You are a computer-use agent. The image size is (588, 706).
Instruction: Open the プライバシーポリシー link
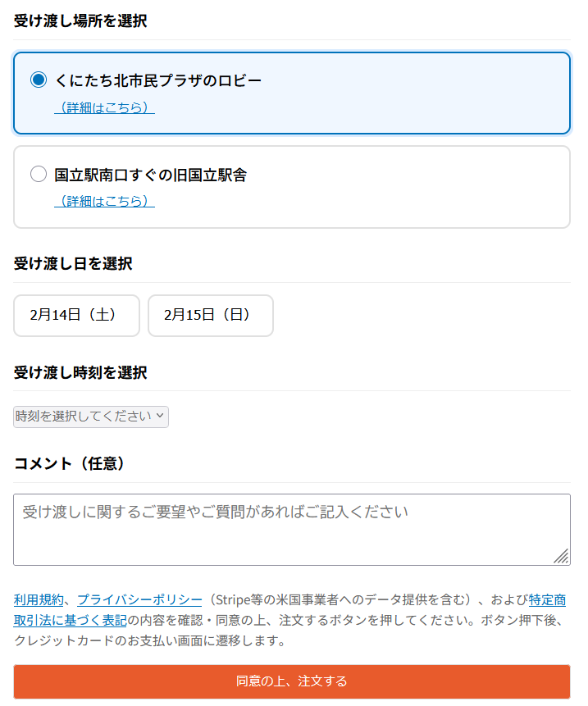139,599
